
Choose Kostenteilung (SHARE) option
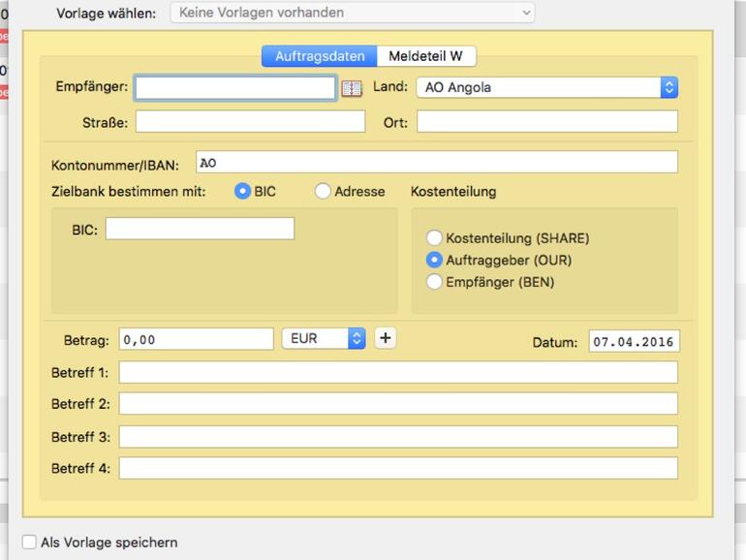click(434, 238)
